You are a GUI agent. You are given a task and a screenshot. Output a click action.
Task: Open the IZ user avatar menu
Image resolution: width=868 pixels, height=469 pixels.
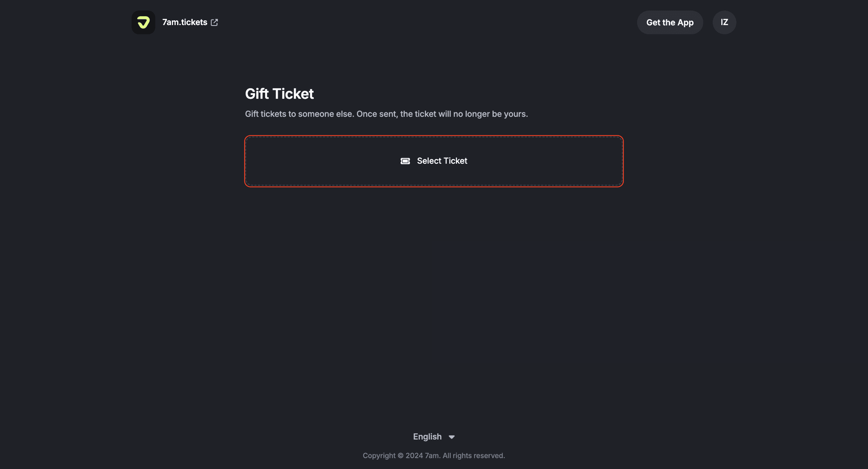724,22
